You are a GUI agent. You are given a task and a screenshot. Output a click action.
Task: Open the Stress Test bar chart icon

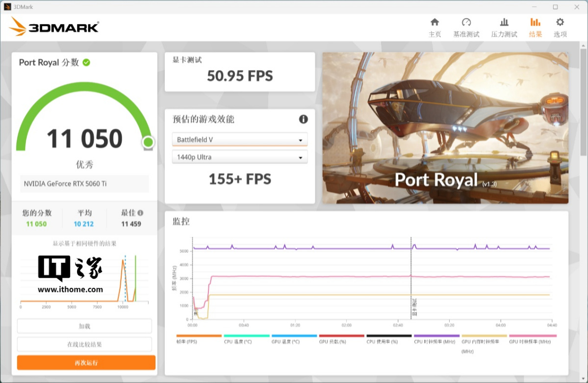coord(504,23)
